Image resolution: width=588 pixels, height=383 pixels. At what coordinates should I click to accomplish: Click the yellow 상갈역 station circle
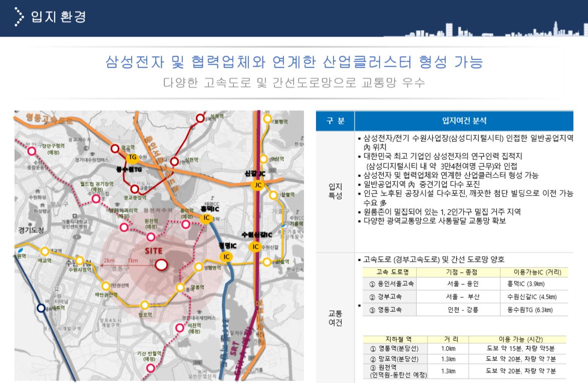pos(266,262)
